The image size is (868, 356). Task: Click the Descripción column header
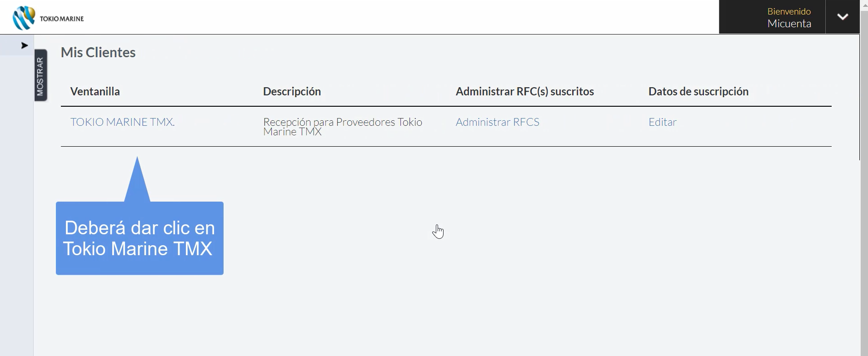pyautogui.click(x=292, y=91)
